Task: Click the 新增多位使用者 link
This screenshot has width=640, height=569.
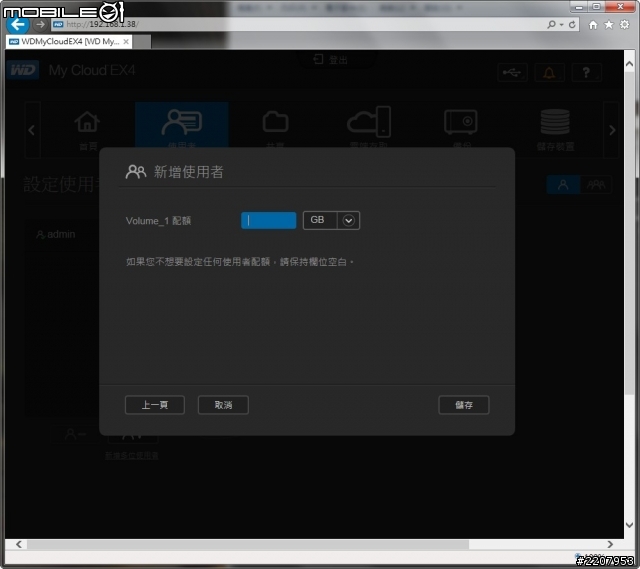Action: (131, 456)
